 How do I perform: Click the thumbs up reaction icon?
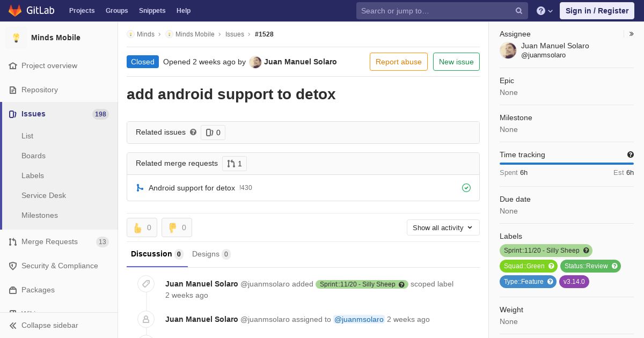click(x=138, y=227)
